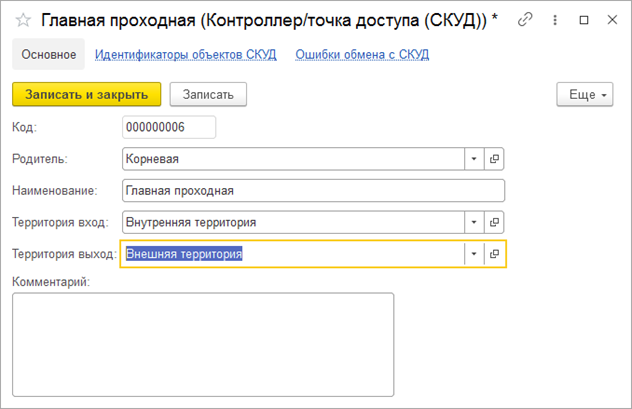This screenshot has height=409, width=632.
Task: Open Идентификаторы объектов СКУД tab
Action: (x=185, y=54)
